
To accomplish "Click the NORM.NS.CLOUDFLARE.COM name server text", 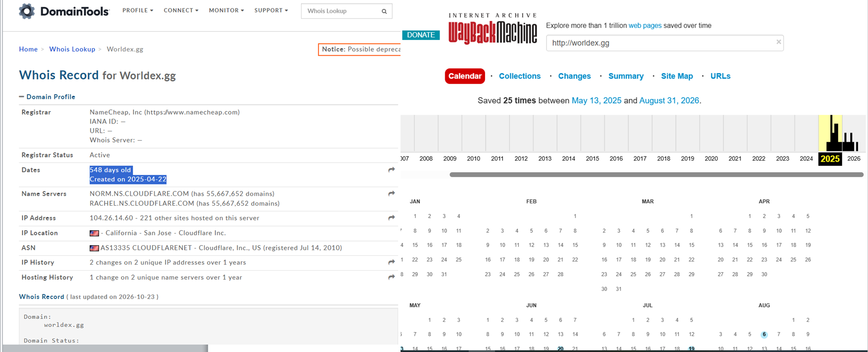I will [x=139, y=194].
